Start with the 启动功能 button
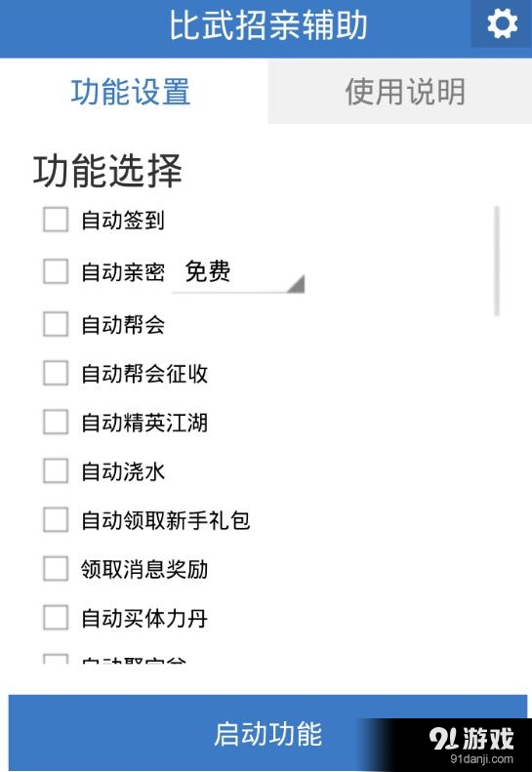This screenshot has height=772, width=532. (268, 733)
